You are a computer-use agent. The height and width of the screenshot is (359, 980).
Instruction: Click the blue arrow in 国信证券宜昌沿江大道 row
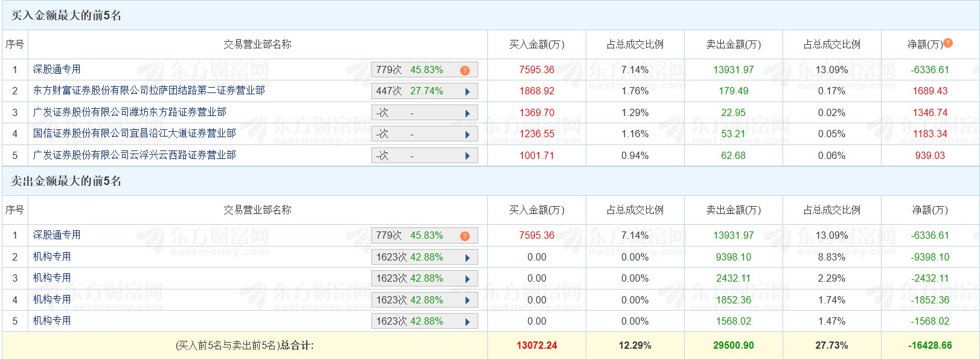(467, 135)
